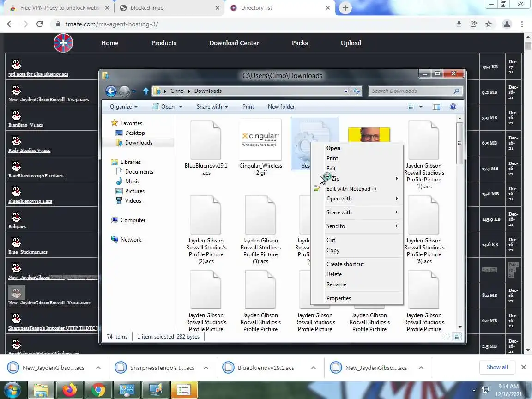Image resolution: width=532 pixels, height=399 pixels.
Task: Bookmark this page with the star icon
Action: coord(489,24)
